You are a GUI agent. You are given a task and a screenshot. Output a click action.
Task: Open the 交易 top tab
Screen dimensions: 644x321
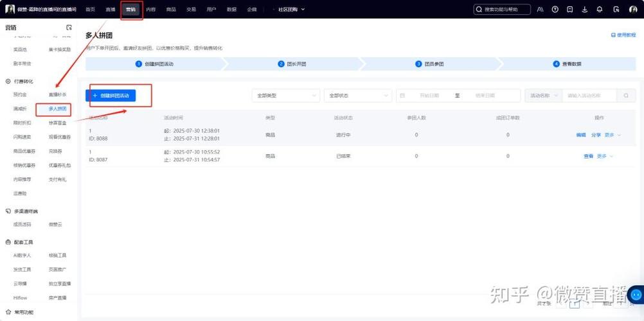(192, 10)
